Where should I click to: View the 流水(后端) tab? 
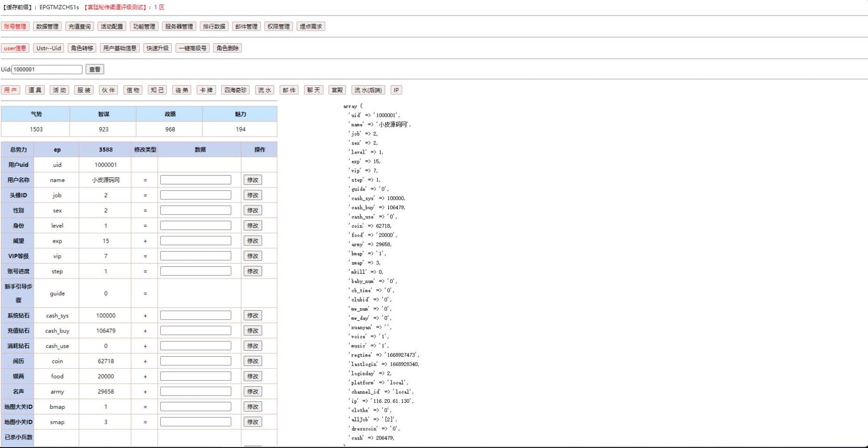pyautogui.click(x=367, y=90)
